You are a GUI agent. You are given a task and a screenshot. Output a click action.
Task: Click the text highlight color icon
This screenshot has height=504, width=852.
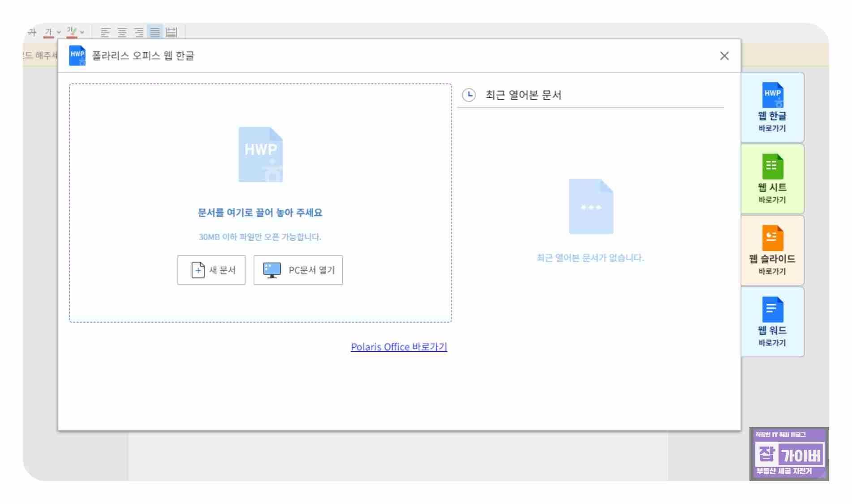72,32
